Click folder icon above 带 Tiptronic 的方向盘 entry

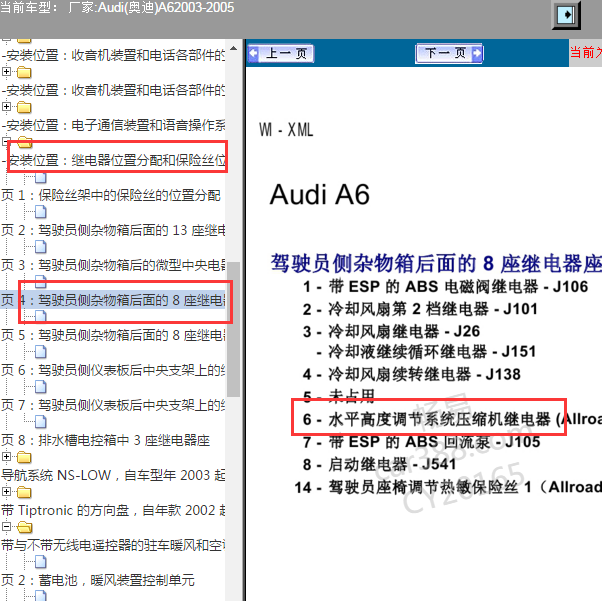click(24, 492)
